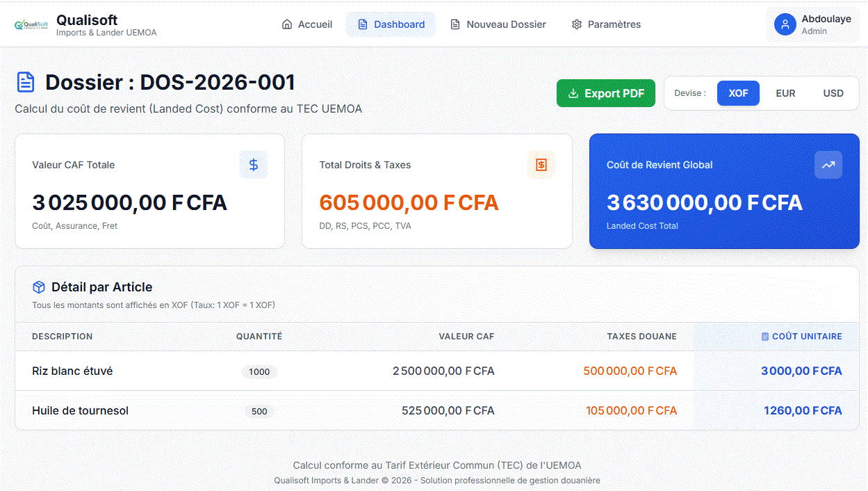
Task: Click the trending arrow icon on Coût de Revient card
Action: 828,165
